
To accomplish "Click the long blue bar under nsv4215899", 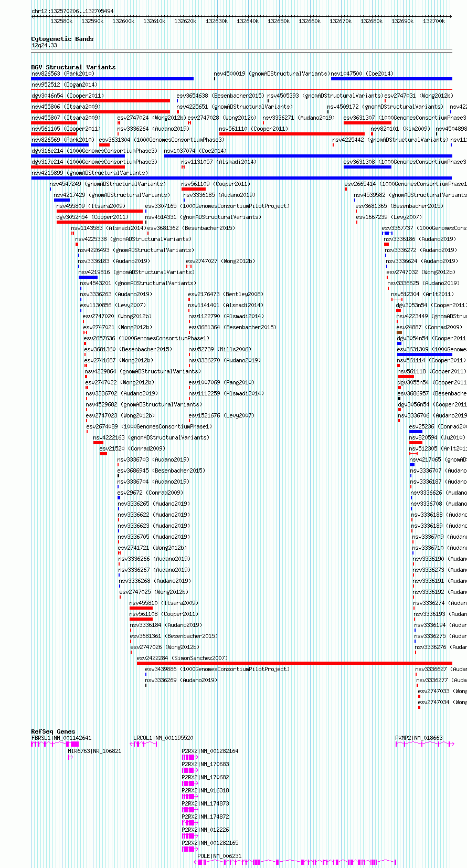I will point(241,178).
